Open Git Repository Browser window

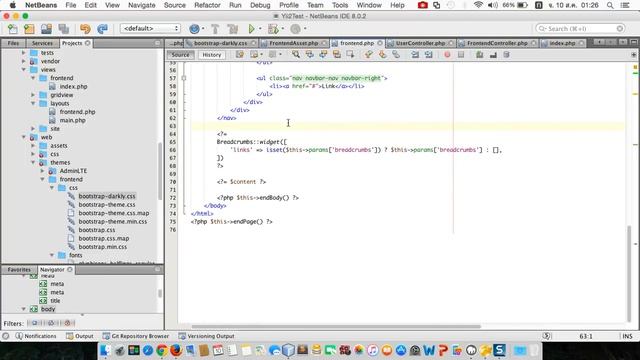click(136, 336)
